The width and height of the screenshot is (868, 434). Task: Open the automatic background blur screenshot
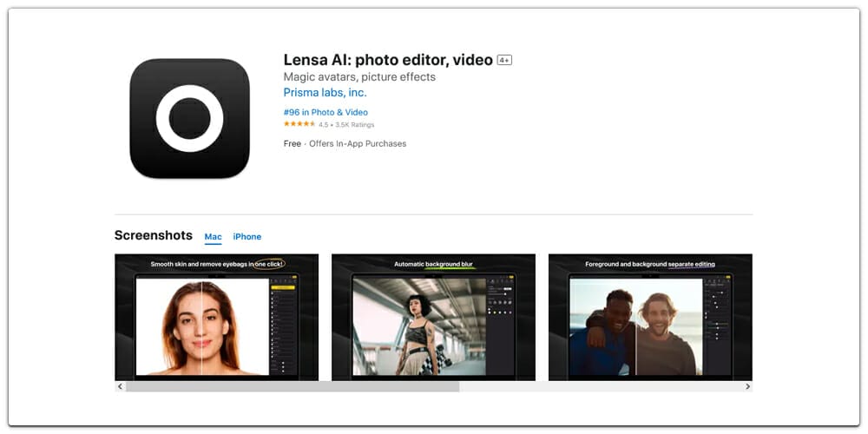click(x=433, y=317)
